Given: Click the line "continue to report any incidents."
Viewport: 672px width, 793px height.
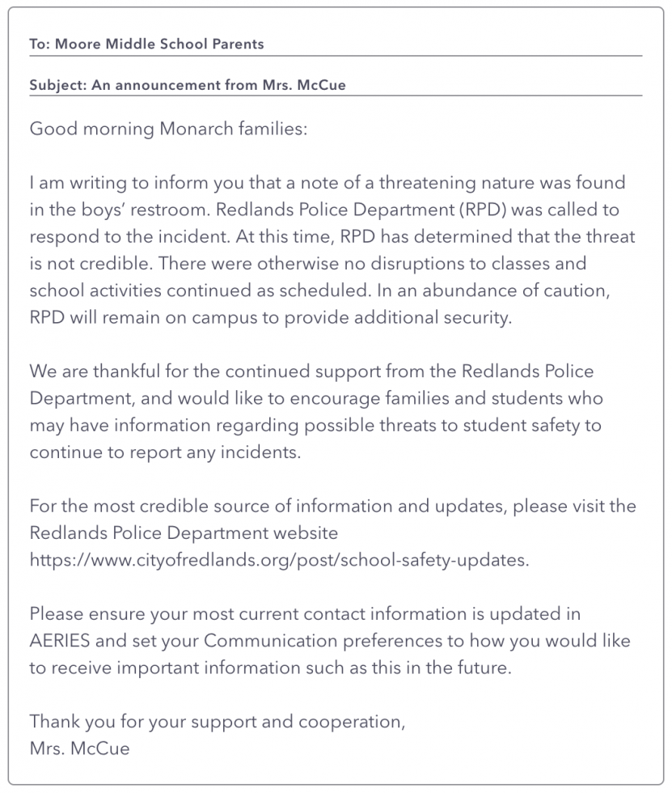Looking at the screenshot, I should (165, 452).
